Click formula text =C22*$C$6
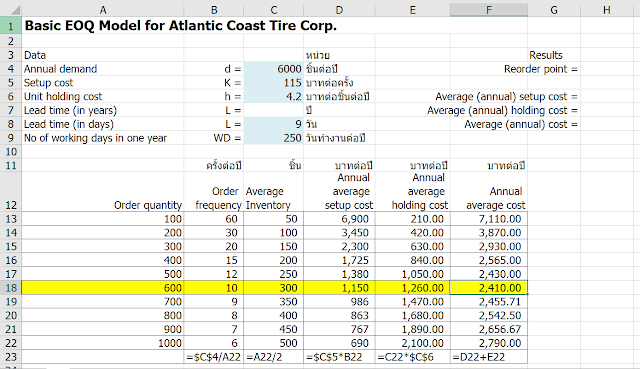 (x=405, y=357)
